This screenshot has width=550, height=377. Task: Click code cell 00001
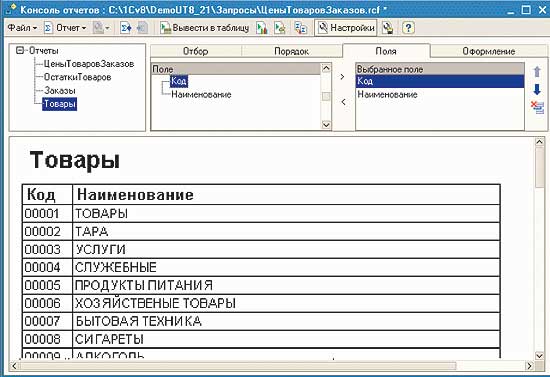47,214
